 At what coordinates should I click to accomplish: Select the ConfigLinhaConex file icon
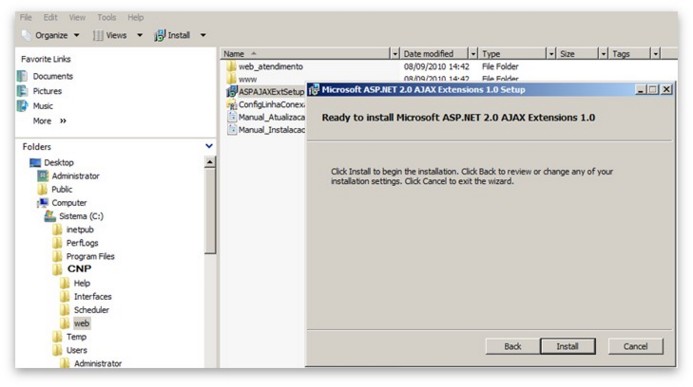pos(232,105)
